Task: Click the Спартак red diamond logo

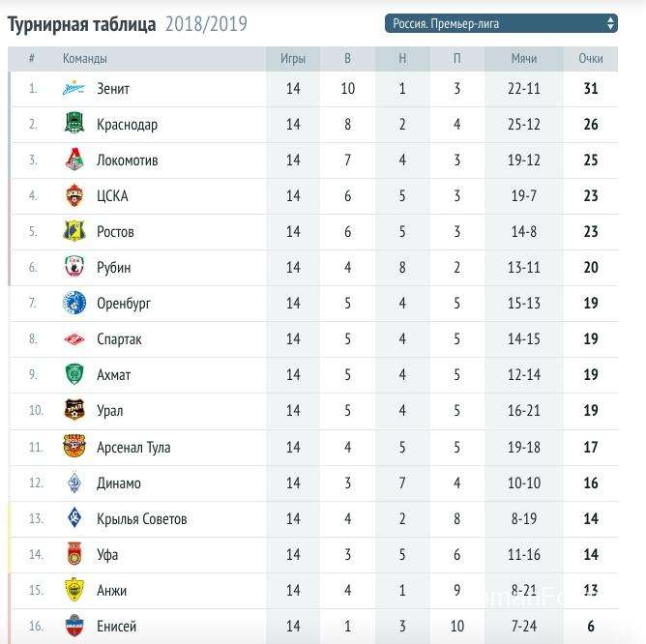Action: click(x=74, y=339)
